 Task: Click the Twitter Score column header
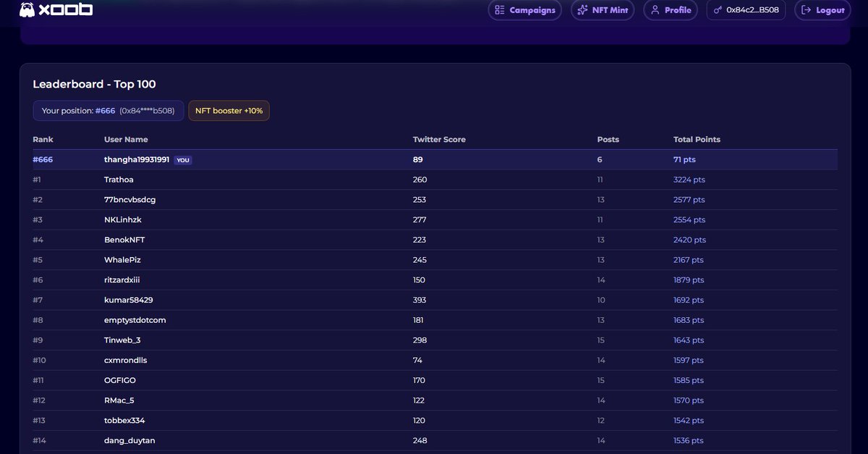(x=439, y=139)
